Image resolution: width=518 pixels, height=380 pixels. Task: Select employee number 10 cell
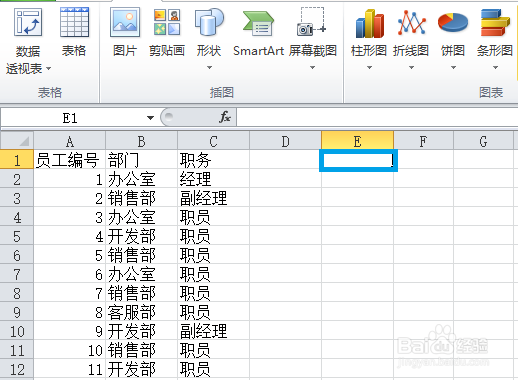pos(70,350)
